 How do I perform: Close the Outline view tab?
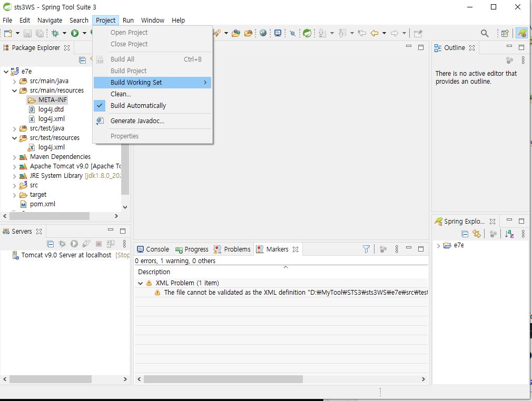[472, 48]
